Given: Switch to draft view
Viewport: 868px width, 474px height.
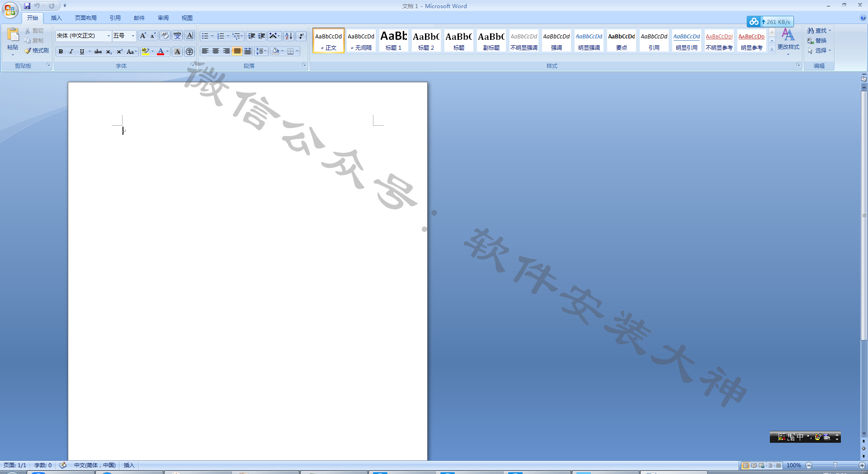Looking at the screenshot, I should point(778,465).
